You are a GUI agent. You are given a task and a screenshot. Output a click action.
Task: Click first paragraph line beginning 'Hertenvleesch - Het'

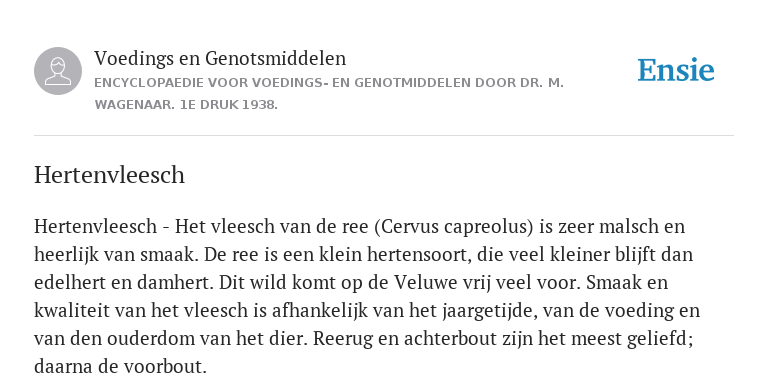[x=360, y=227]
